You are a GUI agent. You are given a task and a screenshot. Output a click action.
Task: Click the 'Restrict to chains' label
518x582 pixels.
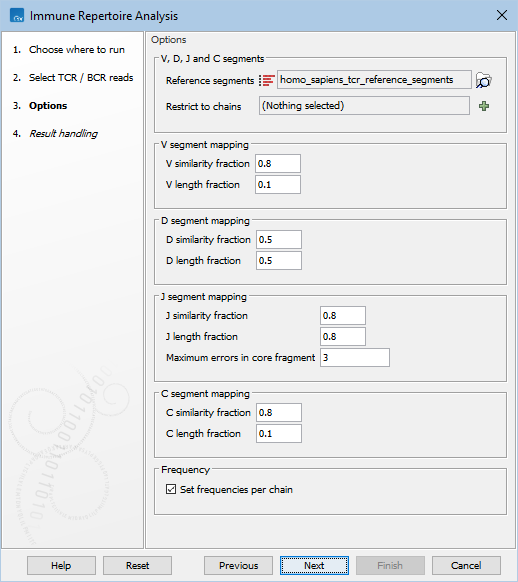point(203,107)
